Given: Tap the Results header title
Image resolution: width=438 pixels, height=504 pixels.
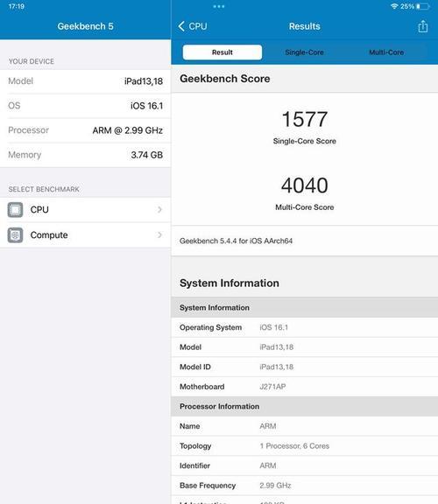Looking at the screenshot, I should [305, 26].
